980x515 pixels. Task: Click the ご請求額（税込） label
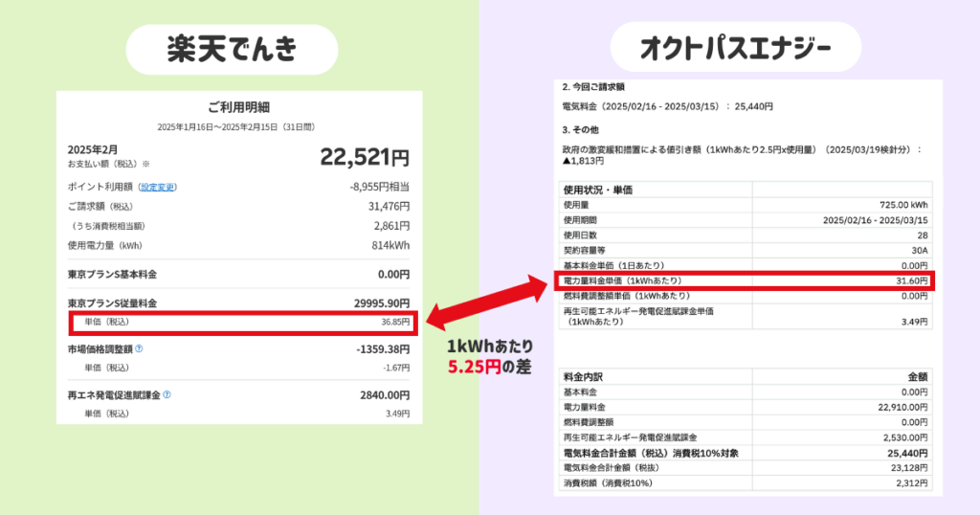[100, 206]
